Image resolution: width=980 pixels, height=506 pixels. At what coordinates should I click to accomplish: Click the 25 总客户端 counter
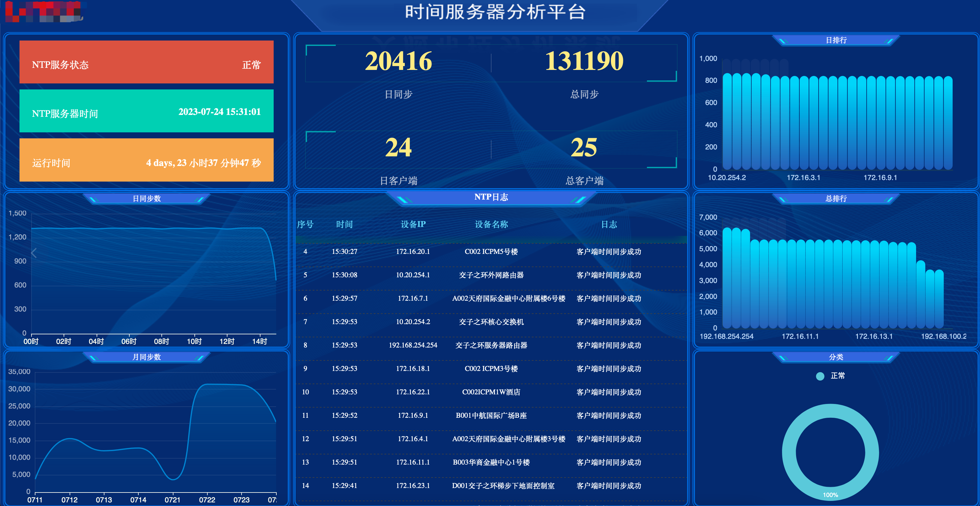584,147
